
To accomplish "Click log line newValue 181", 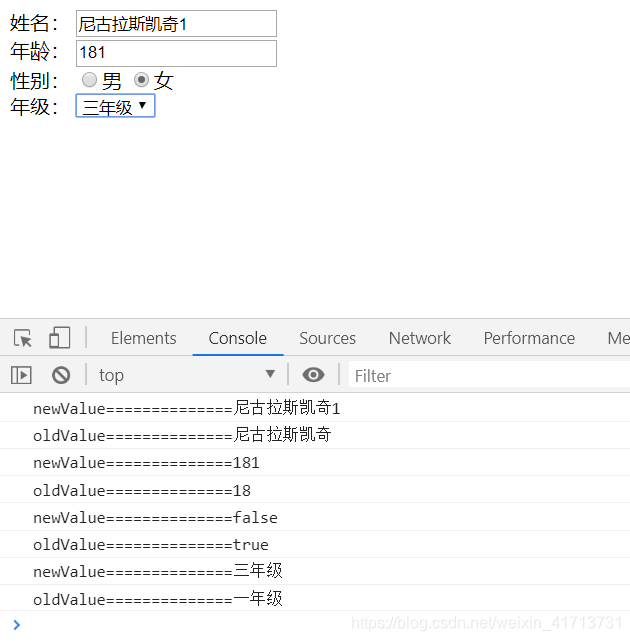I will (x=315, y=462).
